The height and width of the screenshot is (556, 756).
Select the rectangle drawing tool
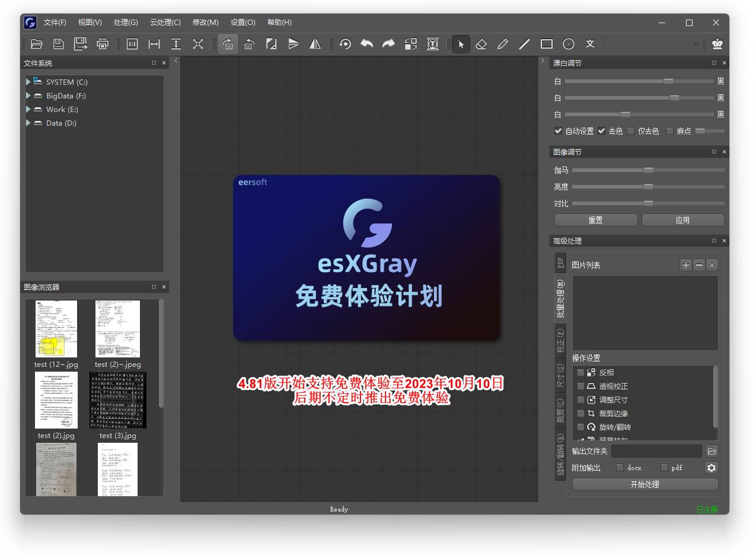(x=546, y=44)
